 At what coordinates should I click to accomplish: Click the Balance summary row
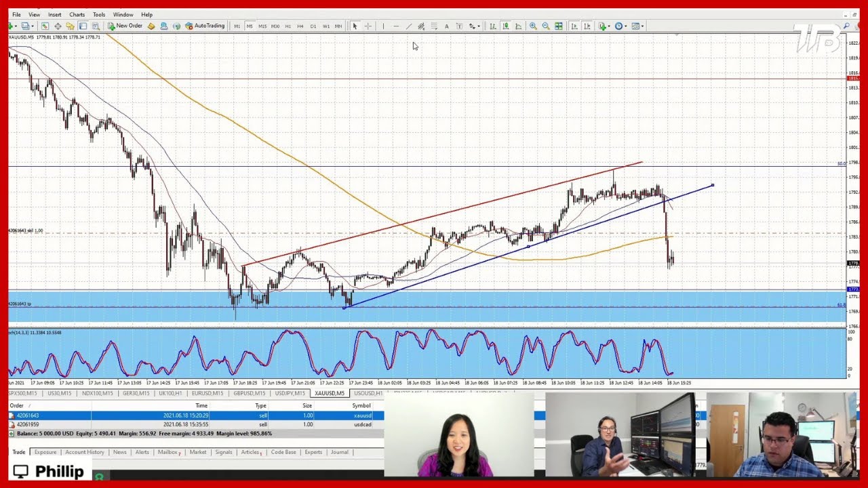(x=197, y=433)
